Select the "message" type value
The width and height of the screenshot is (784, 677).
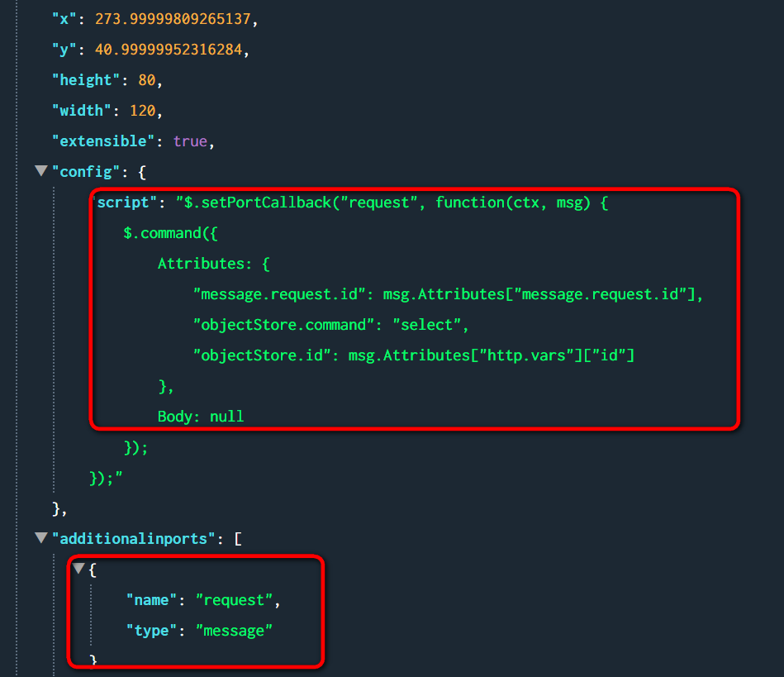(234, 631)
